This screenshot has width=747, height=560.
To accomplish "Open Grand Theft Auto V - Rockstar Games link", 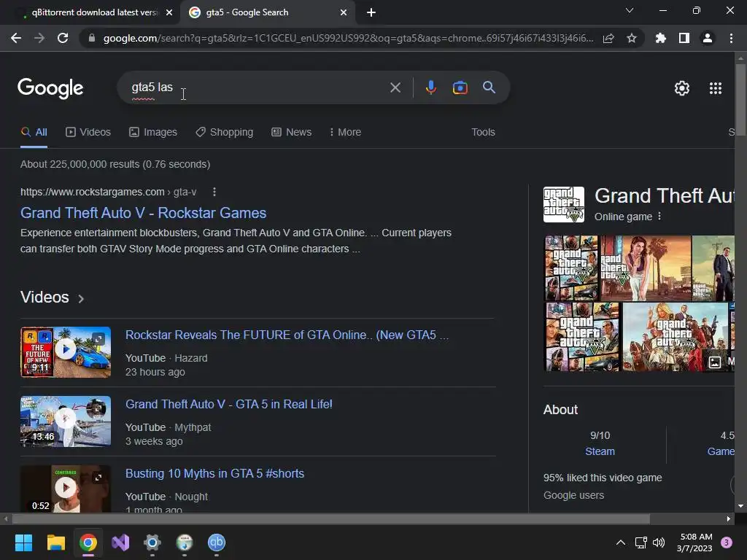I will tap(144, 213).
